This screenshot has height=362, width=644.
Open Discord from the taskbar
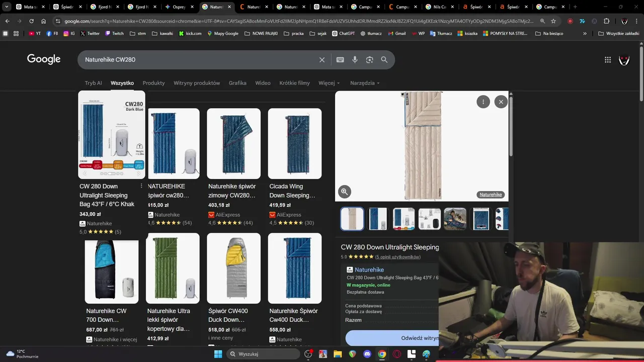click(x=367, y=354)
